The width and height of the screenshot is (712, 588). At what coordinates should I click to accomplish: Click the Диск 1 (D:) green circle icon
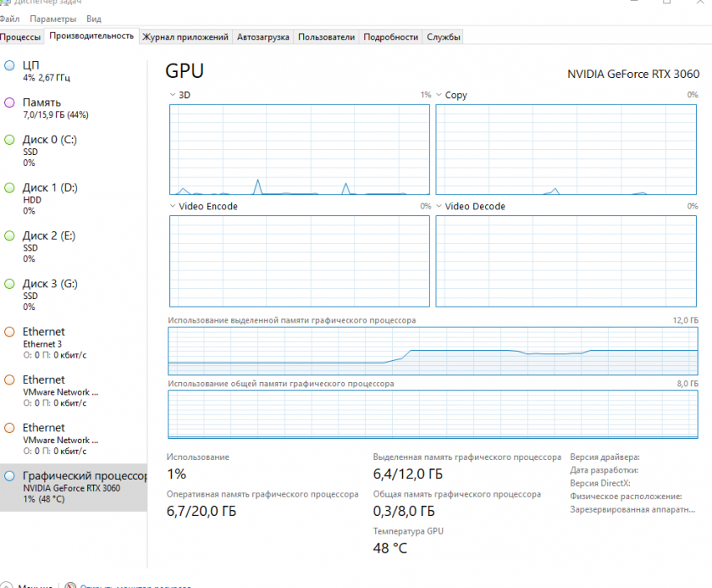click(x=9, y=188)
